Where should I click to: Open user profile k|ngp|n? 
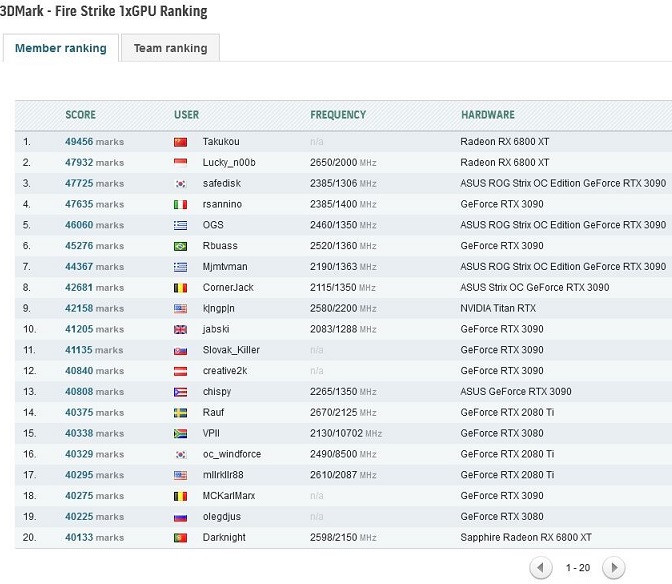[x=219, y=308]
